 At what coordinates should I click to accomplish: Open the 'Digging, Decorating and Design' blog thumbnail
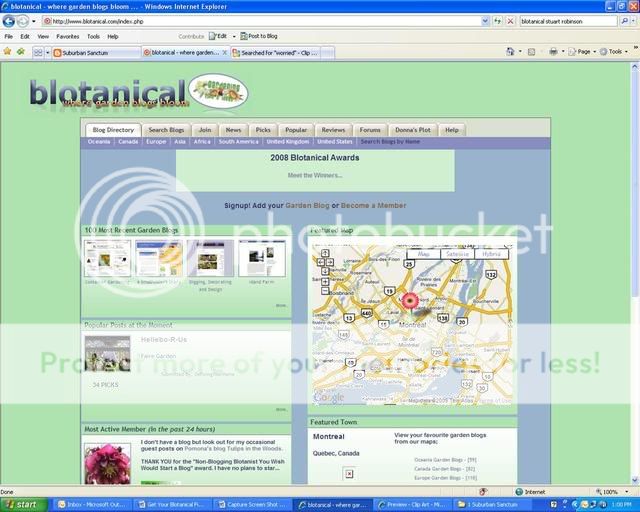[x=210, y=258]
